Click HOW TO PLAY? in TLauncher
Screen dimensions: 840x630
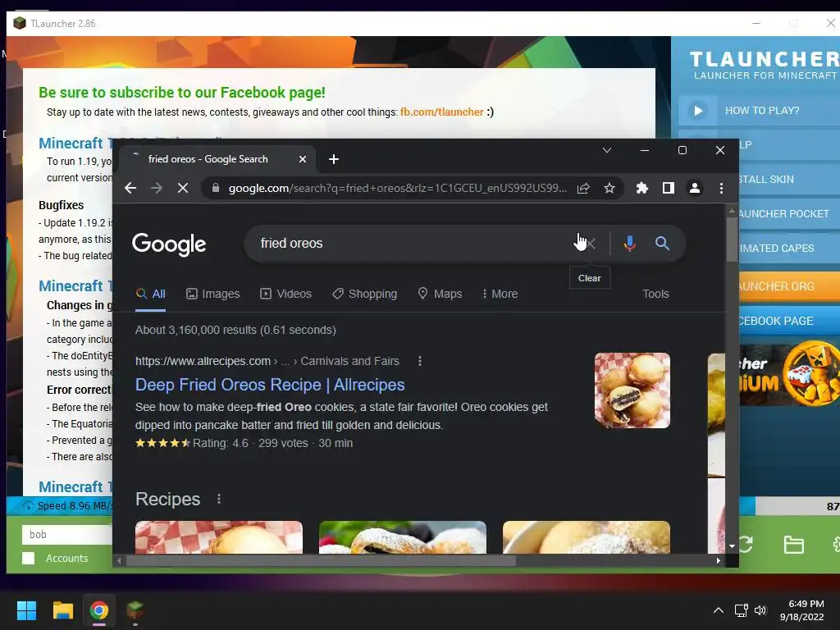762,111
